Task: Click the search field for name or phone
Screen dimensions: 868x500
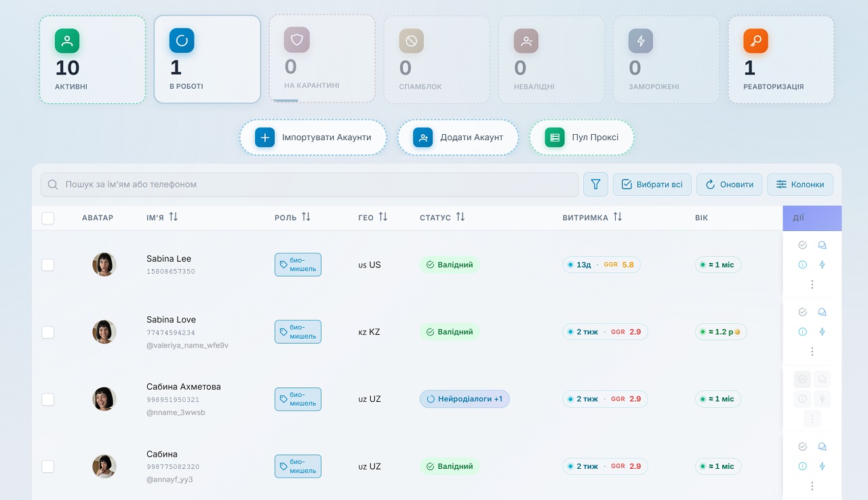Action: (309, 184)
